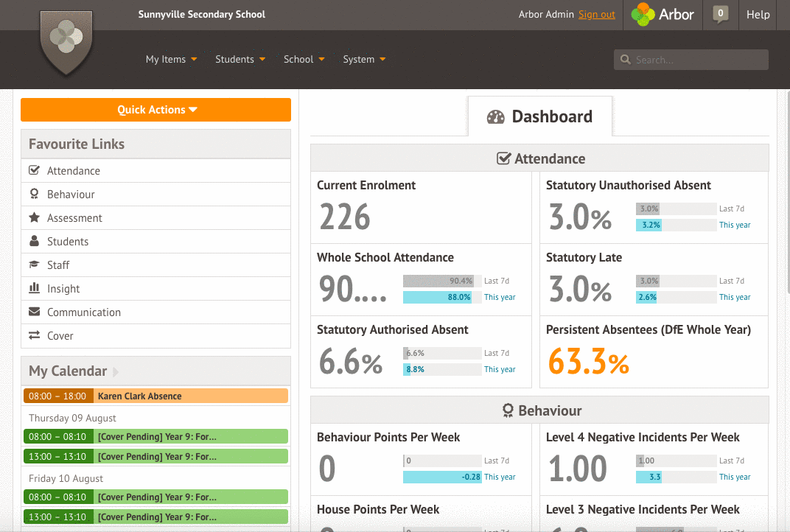Open the notifications speech bubble showing 0
The width and height of the screenshot is (790, 532).
pyautogui.click(x=721, y=14)
